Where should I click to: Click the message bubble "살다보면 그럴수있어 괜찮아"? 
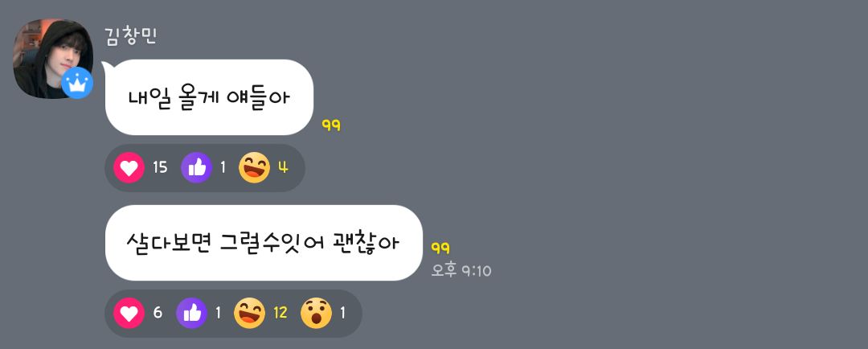click(264, 243)
